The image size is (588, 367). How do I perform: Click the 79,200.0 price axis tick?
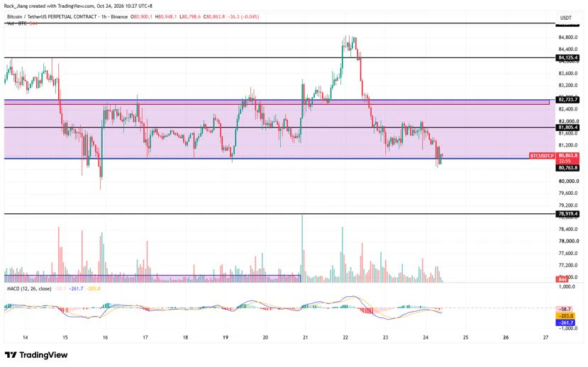click(x=568, y=205)
